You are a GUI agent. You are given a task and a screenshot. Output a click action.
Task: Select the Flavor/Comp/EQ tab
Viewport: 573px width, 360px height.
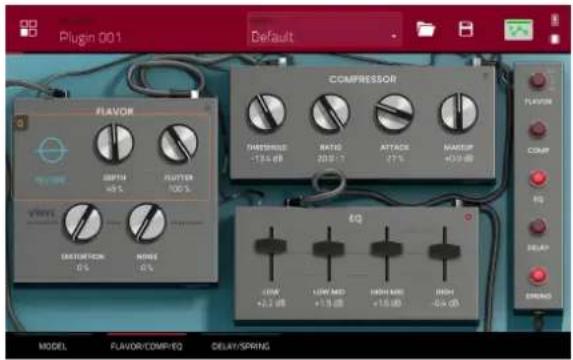point(147,346)
